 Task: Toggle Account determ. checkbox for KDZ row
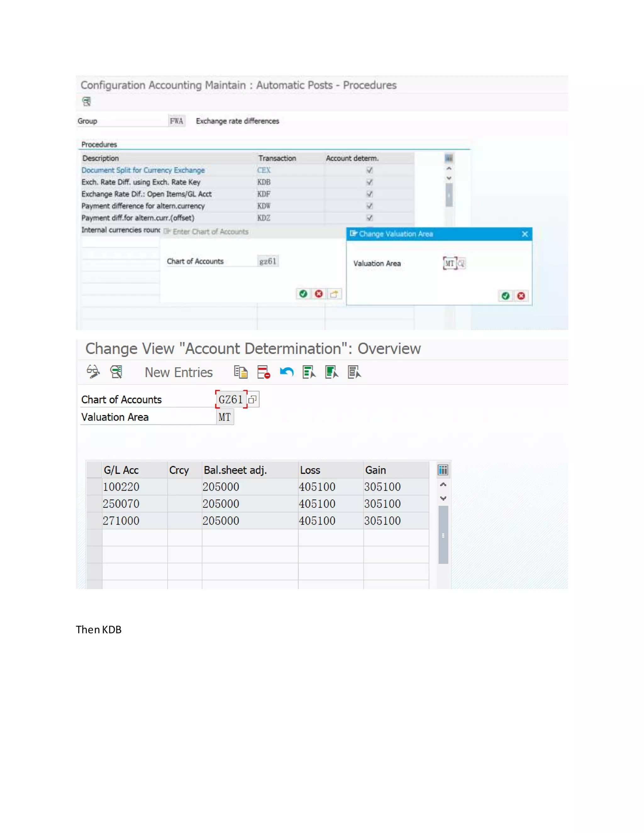click(x=369, y=218)
